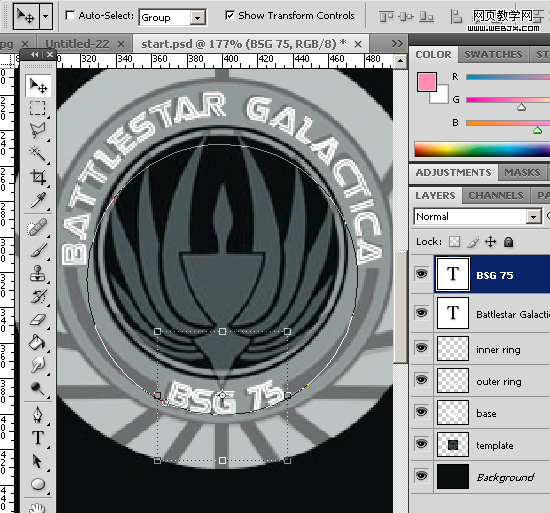The height and width of the screenshot is (513, 550).
Task: Select the Move tool in toolbox
Action: 38,86
